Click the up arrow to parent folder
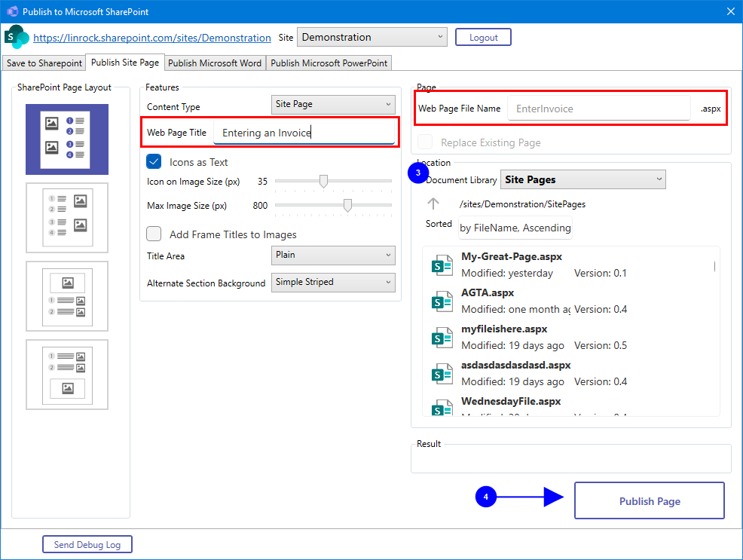The height and width of the screenshot is (560, 743). pos(433,203)
